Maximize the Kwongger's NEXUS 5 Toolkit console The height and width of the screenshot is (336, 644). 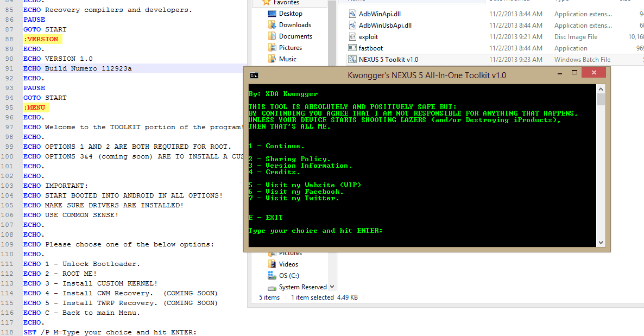pyautogui.click(x=574, y=73)
